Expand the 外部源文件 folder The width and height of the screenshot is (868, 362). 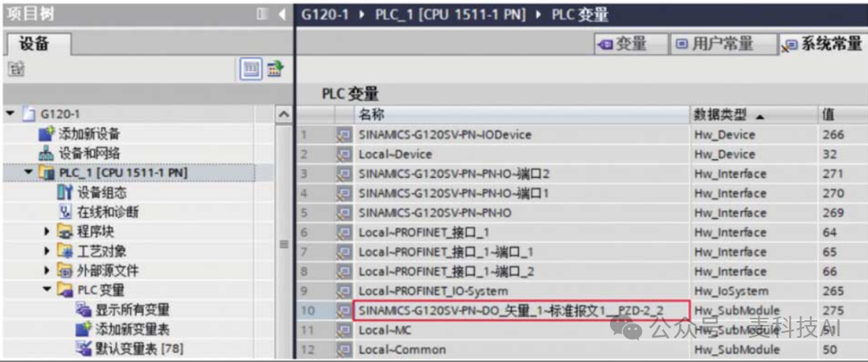point(48,271)
